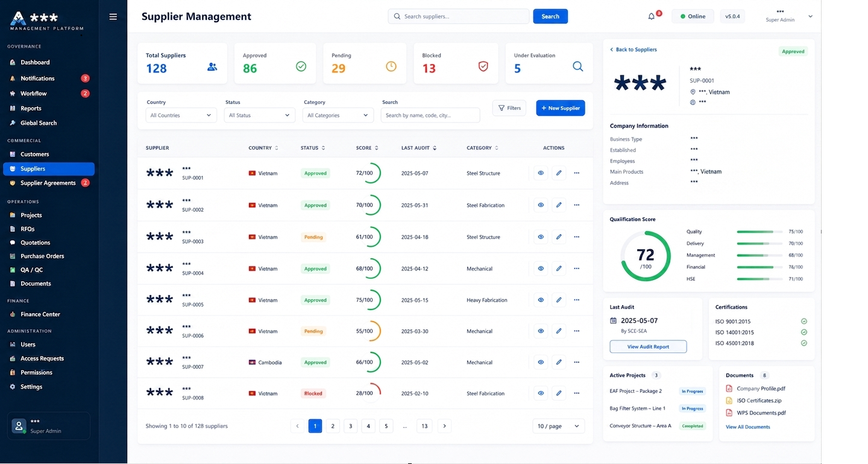Screen dimensions: 868x464
Task: Click the blue Search button
Action: (x=550, y=16)
